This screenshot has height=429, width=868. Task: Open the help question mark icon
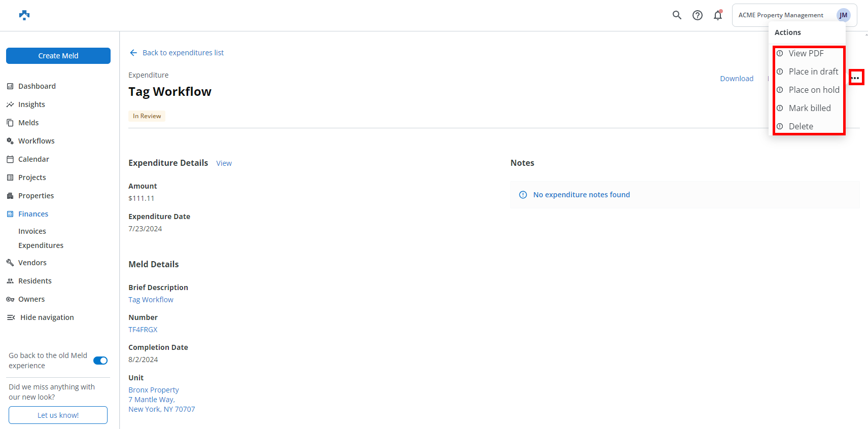[x=698, y=15]
